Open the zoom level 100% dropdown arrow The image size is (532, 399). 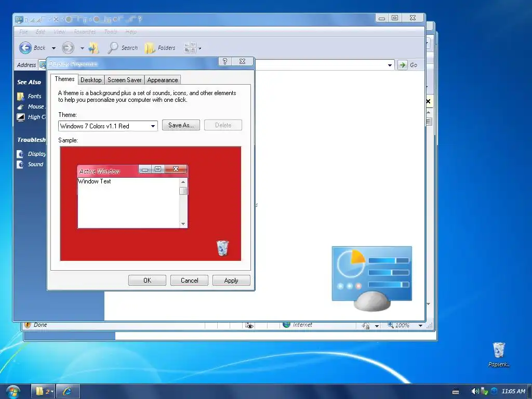[420, 326]
